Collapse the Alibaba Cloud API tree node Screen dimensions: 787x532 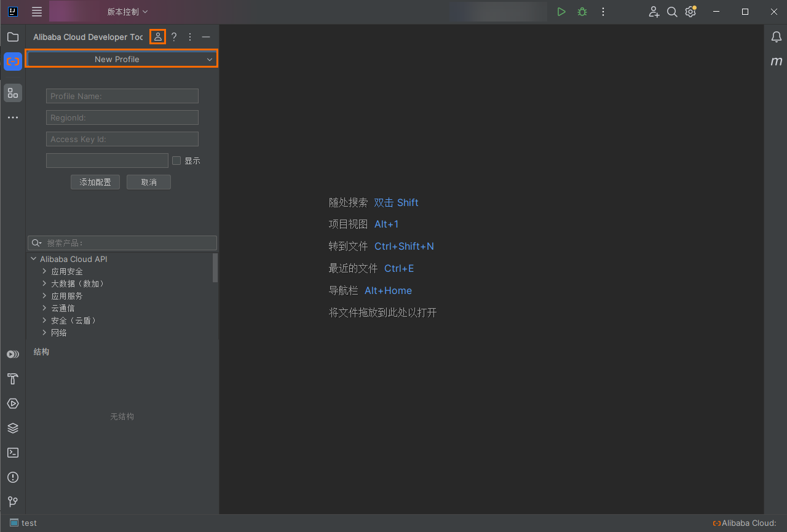click(x=33, y=259)
